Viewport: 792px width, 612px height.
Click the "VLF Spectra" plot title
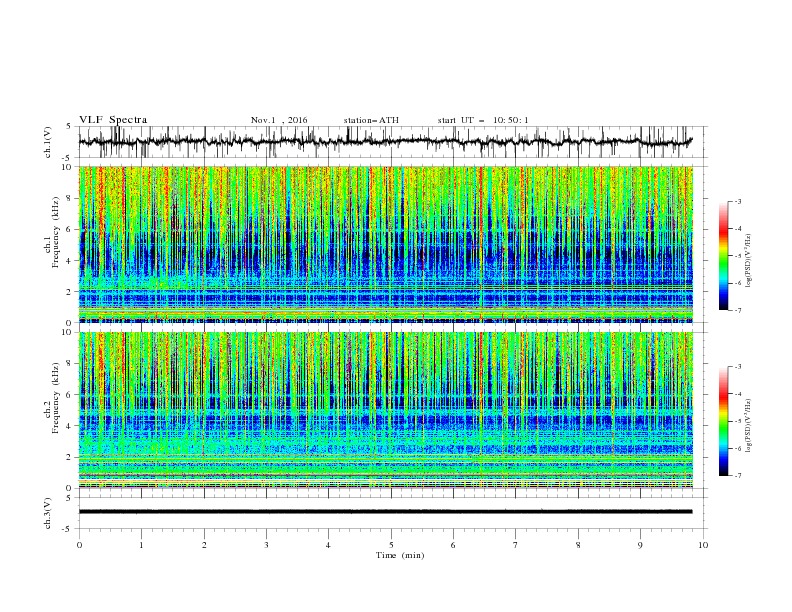[x=113, y=120]
